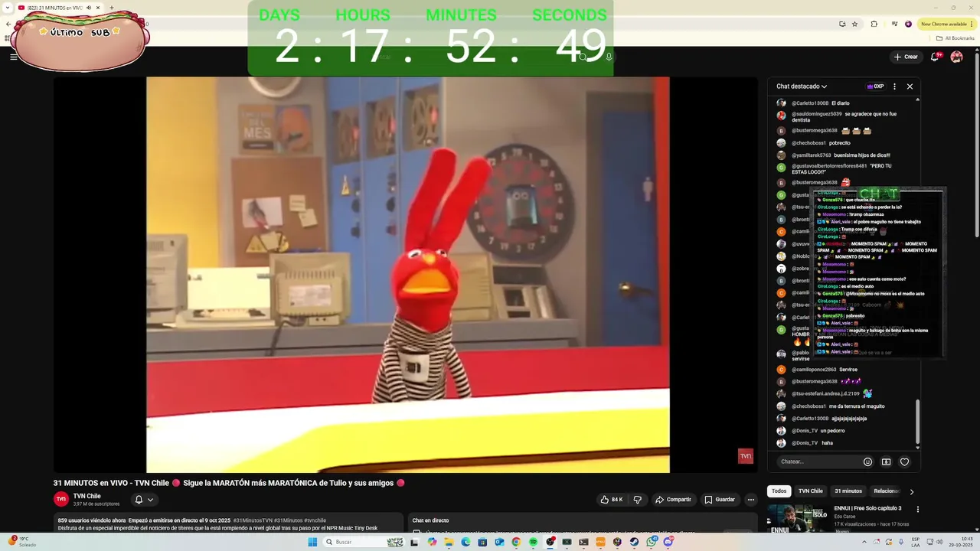This screenshot has width=980, height=551.
Task: Open All Bookmarks folder
Action: click(955, 37)
